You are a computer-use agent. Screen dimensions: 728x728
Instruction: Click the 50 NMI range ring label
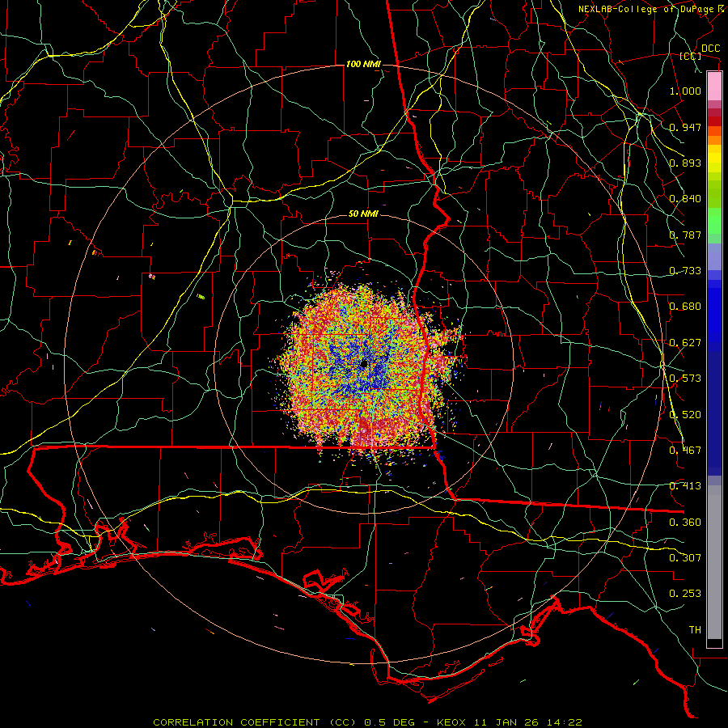(363, 214)
